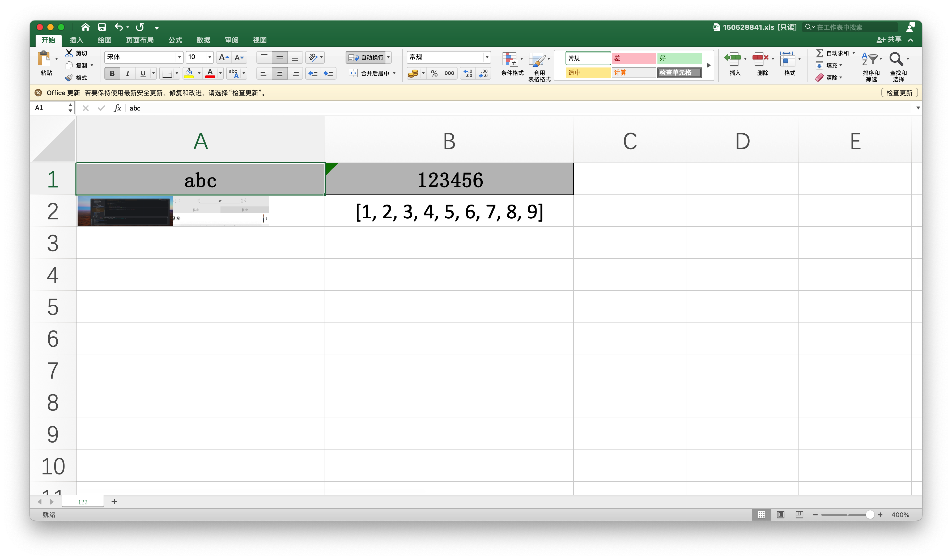The image size is (952, 560).
Task: Switch to the 数据 ribbon tab
Action: click(203, 40)
